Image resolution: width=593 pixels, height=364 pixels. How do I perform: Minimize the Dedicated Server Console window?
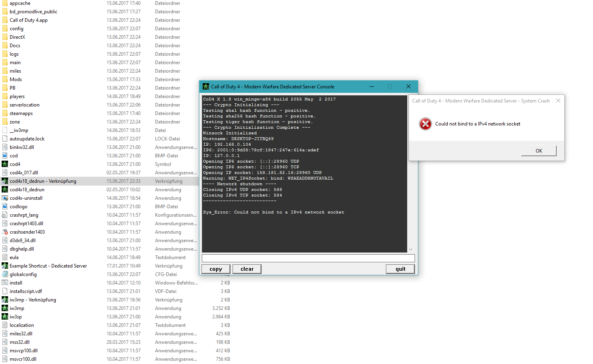coord(371,86)
